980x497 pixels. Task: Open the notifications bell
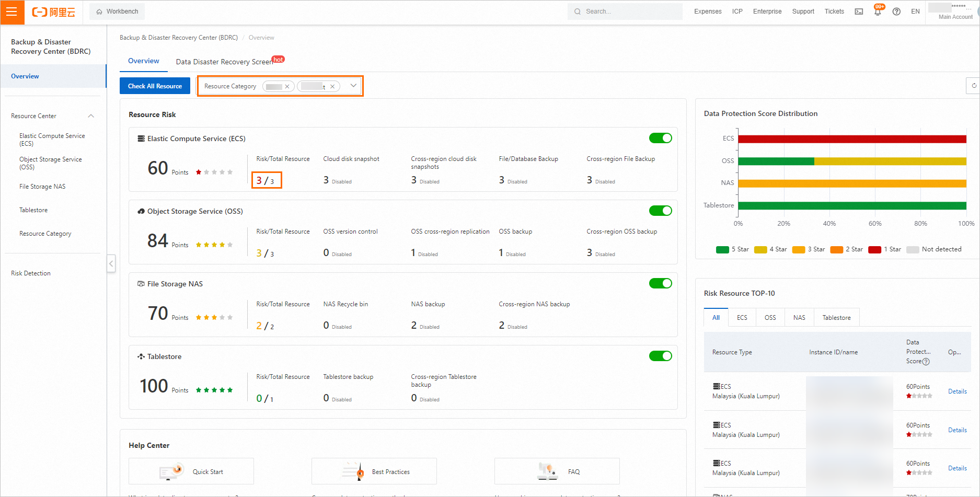(x=878, y=11)
